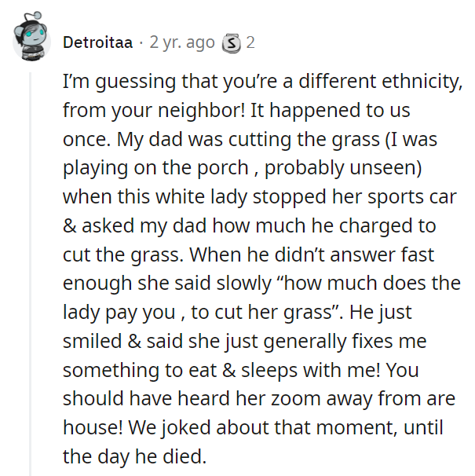Click the award count number 2

click(x=250, y=42)
